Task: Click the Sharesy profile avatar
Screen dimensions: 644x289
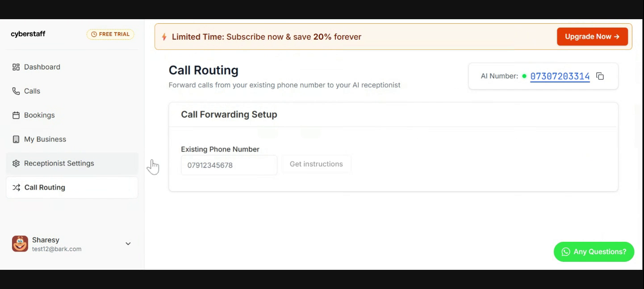Action: 20,244
